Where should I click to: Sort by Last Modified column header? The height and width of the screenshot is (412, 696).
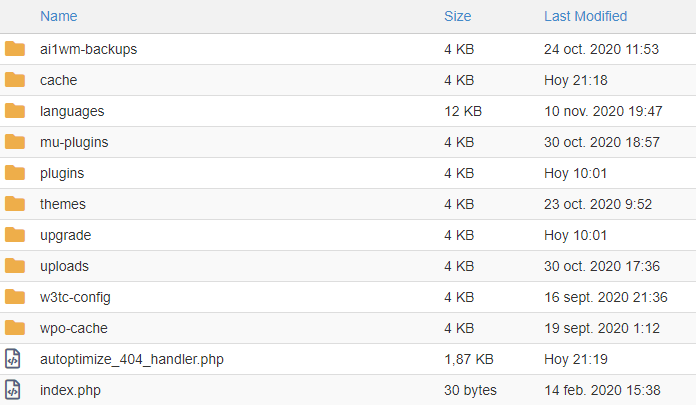click(x=585, y=16)
